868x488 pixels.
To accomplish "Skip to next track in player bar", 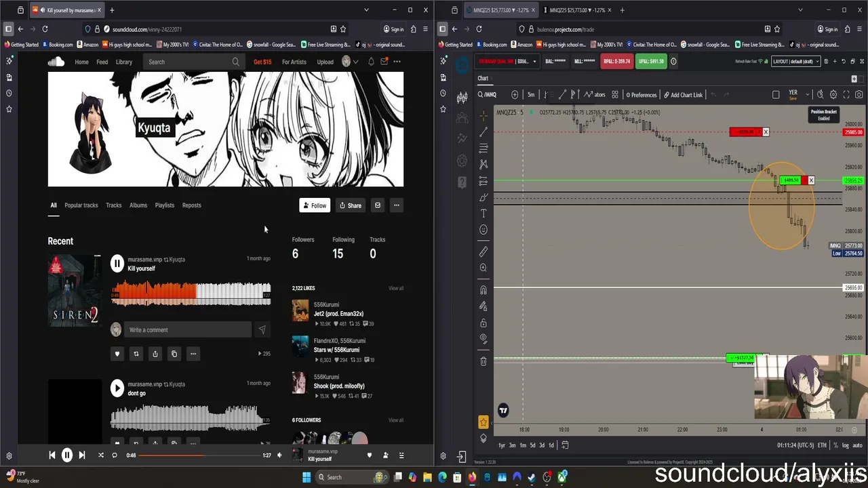I will [82, 455].
